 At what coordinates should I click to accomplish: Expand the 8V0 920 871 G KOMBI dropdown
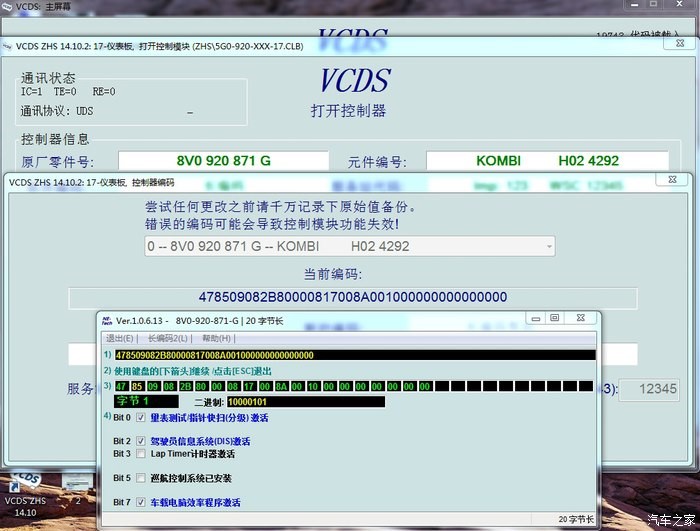(x=350, y=246)
